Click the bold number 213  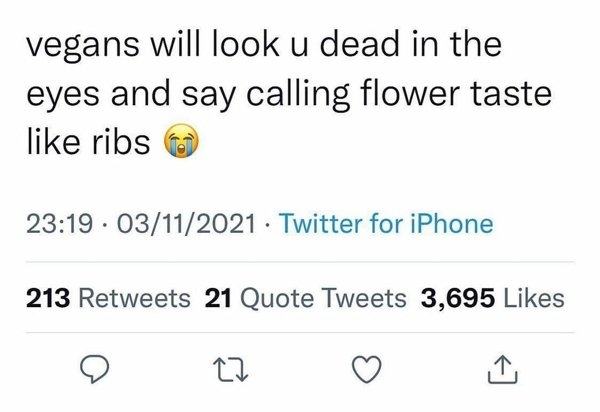[x=43, y=297]
